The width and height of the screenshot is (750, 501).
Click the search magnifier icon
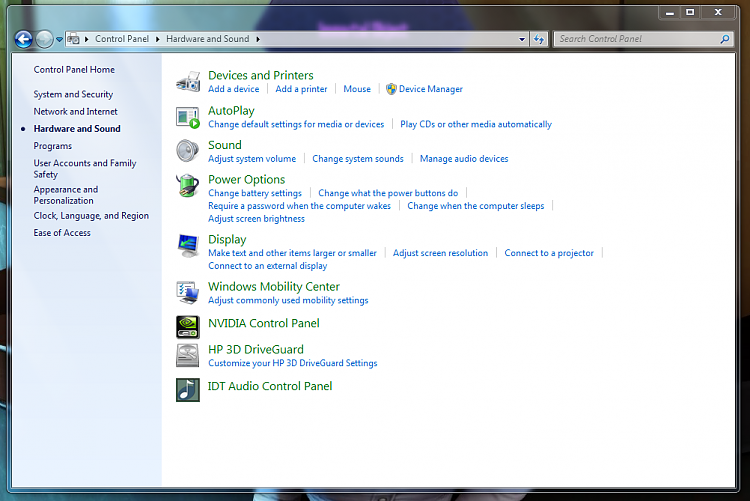pyautogui.click(x=725, y=39)
